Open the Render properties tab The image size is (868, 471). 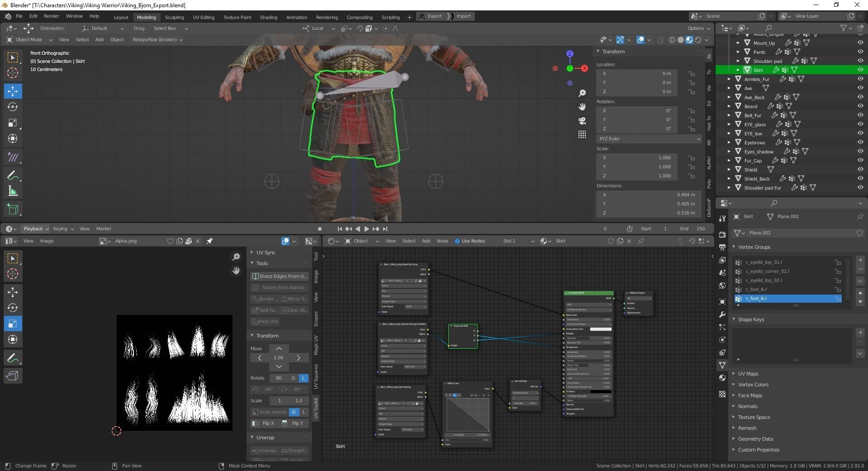click(x=722, y=234)
